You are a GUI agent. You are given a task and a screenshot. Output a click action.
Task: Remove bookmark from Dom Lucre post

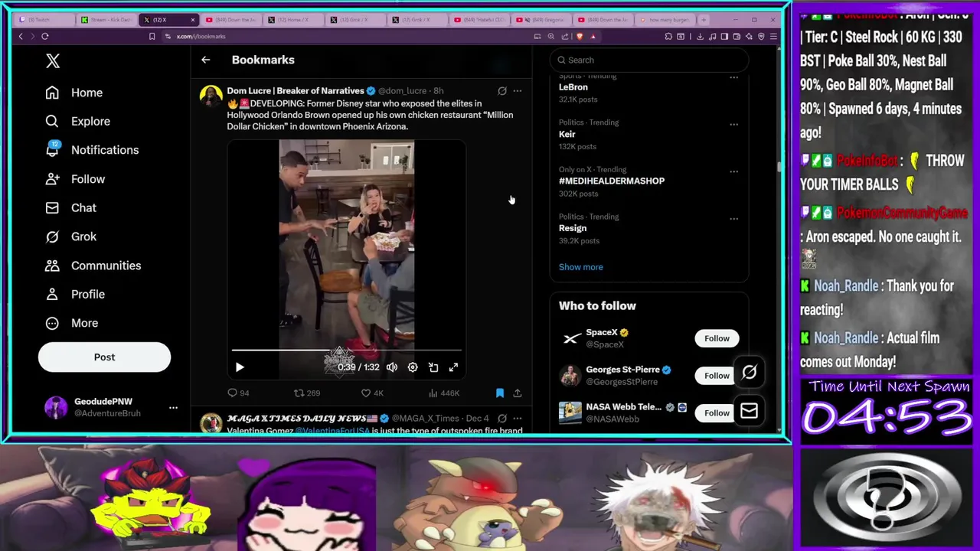point(500,393)
